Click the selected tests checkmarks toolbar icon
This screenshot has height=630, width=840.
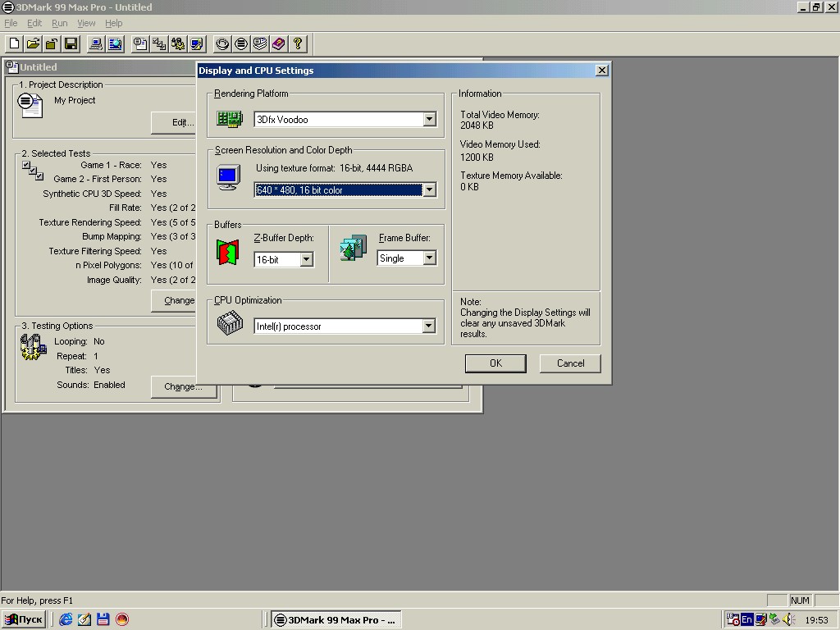tap(159, 44)
